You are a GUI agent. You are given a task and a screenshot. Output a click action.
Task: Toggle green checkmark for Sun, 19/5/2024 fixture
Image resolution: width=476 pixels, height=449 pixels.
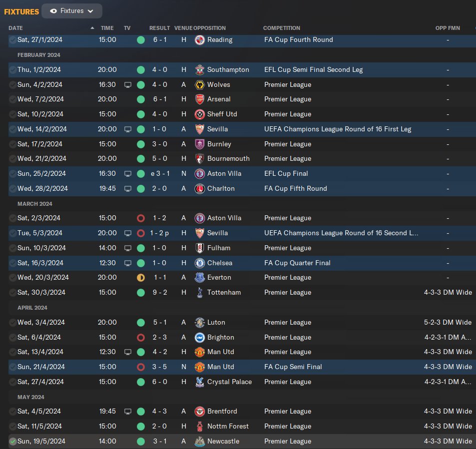click(13, 442)
